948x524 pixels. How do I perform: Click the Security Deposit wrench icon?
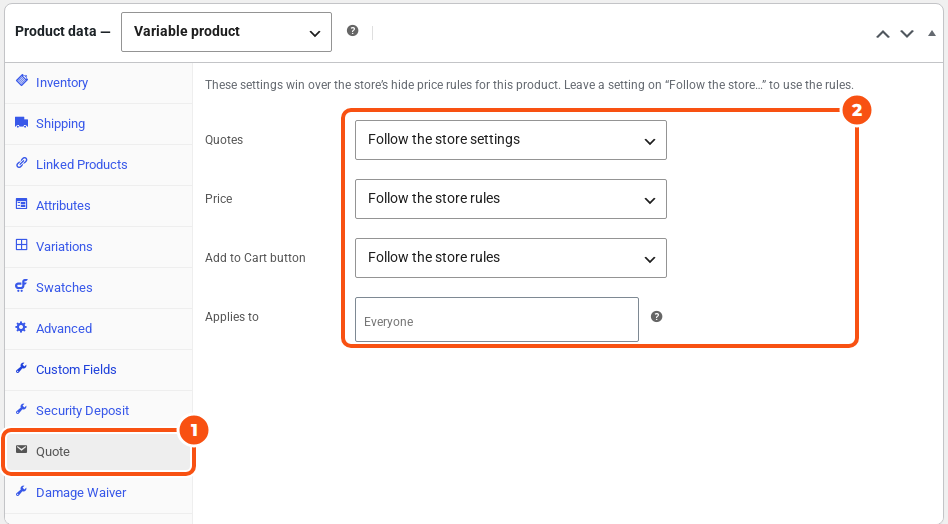pyautogui.click(x=22, y=409)
